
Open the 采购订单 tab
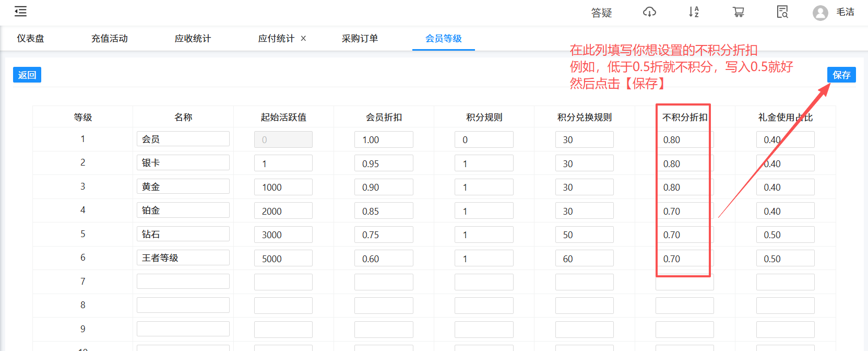(x=360, y=39)
